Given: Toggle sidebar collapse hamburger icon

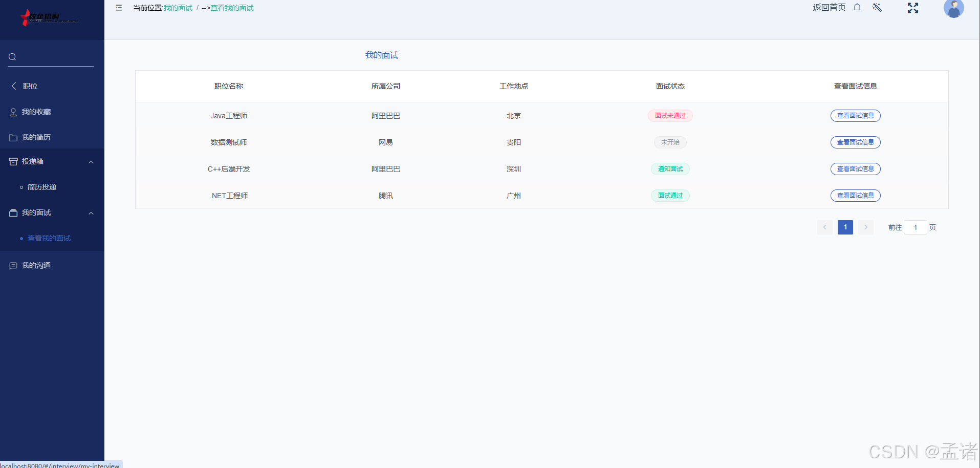Looking at the screenshot, I should [119, 8].
